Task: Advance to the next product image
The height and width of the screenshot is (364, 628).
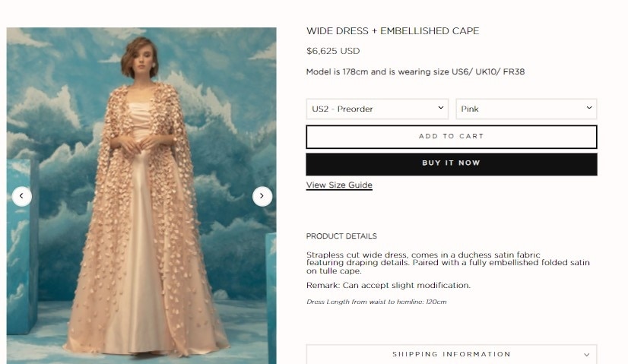Action: pyautogui.click(x=262, y=196)
